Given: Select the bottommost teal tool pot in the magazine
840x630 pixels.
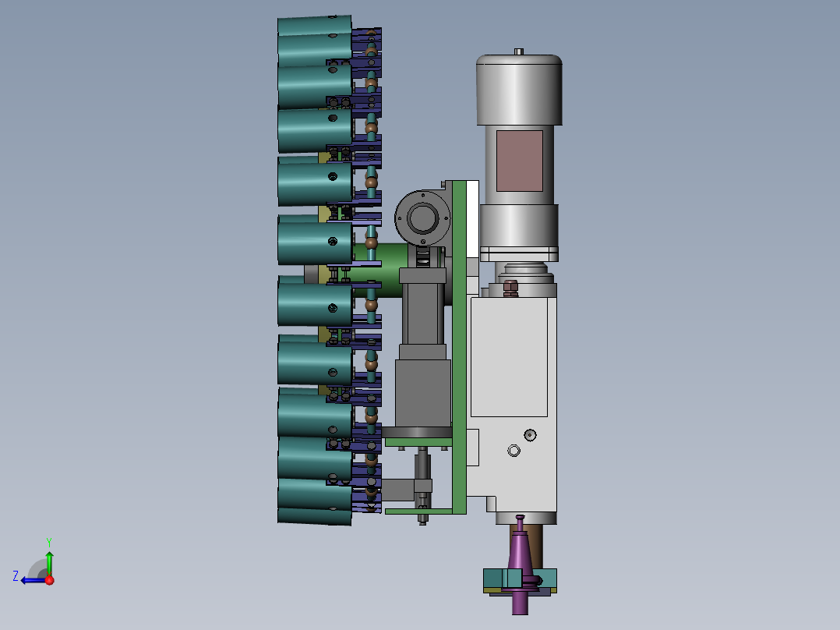Looking at the screenshot, I should click(315, 516).
